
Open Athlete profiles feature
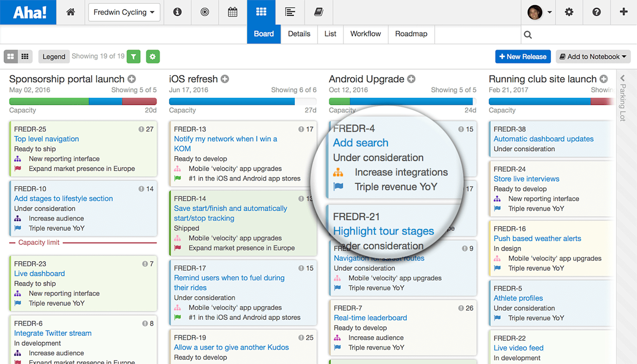pyautogui.click(x=519, y=298)
